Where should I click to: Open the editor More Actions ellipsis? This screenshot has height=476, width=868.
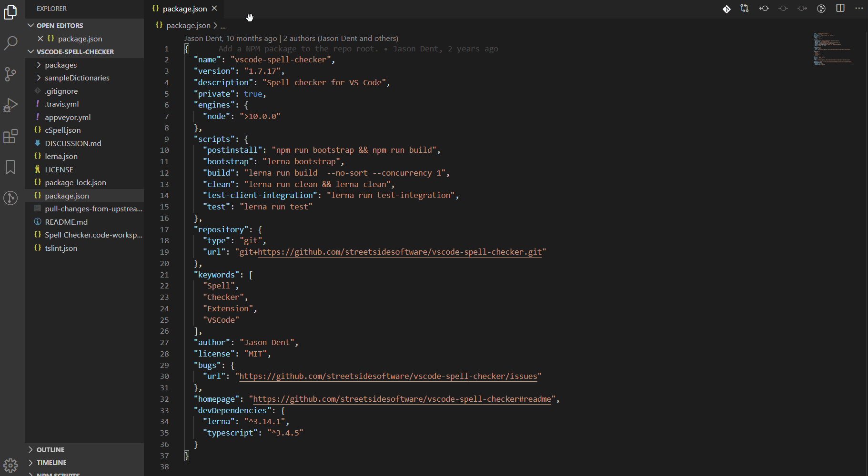point(859,9)
